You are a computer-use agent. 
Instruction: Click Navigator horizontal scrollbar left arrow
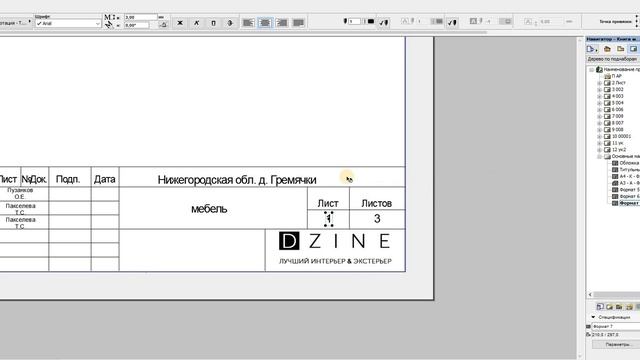coord(590,294)
